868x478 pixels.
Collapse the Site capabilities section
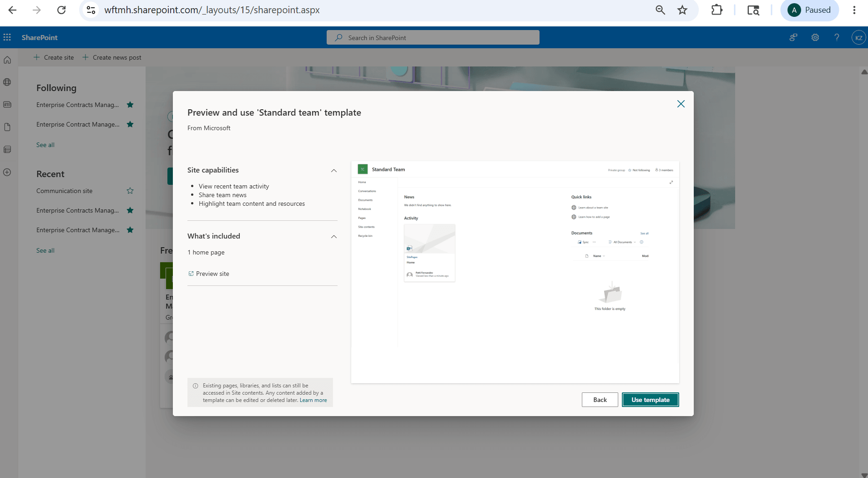tap(334, 170)
